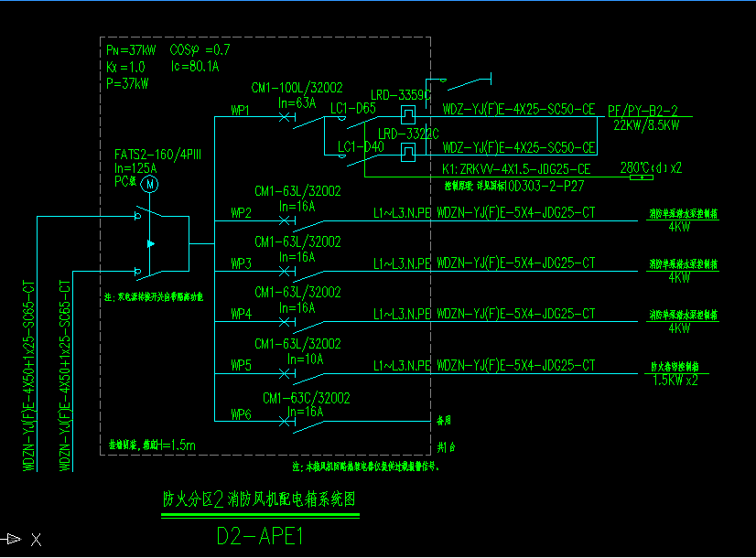Select the WP4 breaker cross symbol
The height and width of the screenshot is (558, 756).
click(285, 321)
